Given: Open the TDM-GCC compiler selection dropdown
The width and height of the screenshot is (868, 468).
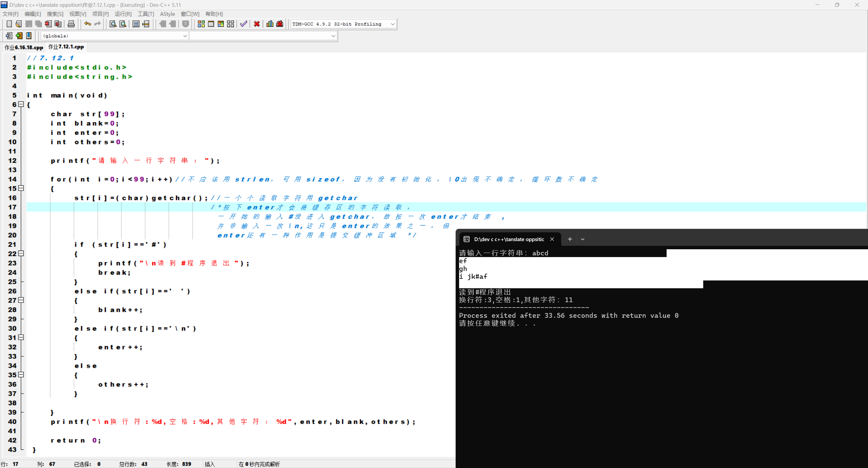Looking at the screenshot, I should pyautogui.click(x=393, y=24).
